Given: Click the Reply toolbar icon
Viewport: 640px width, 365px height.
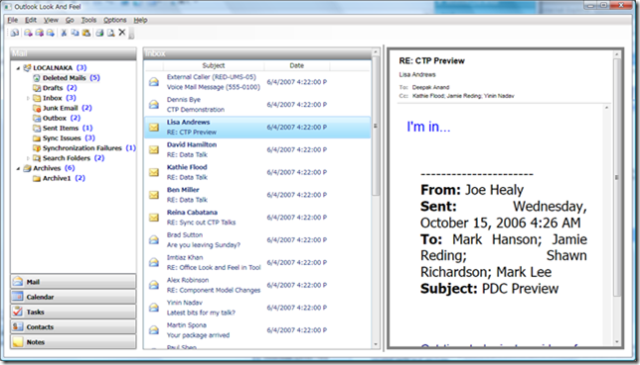Looking at the screenshot, I should click(28, 33).
